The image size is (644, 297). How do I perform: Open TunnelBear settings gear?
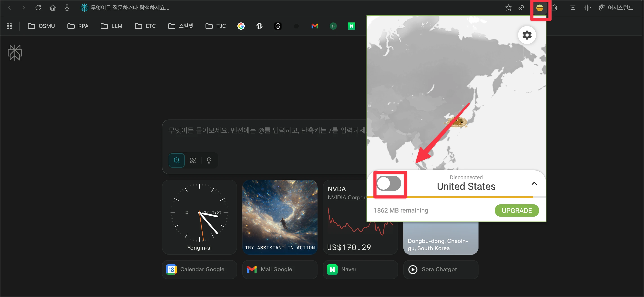[527, 35]
